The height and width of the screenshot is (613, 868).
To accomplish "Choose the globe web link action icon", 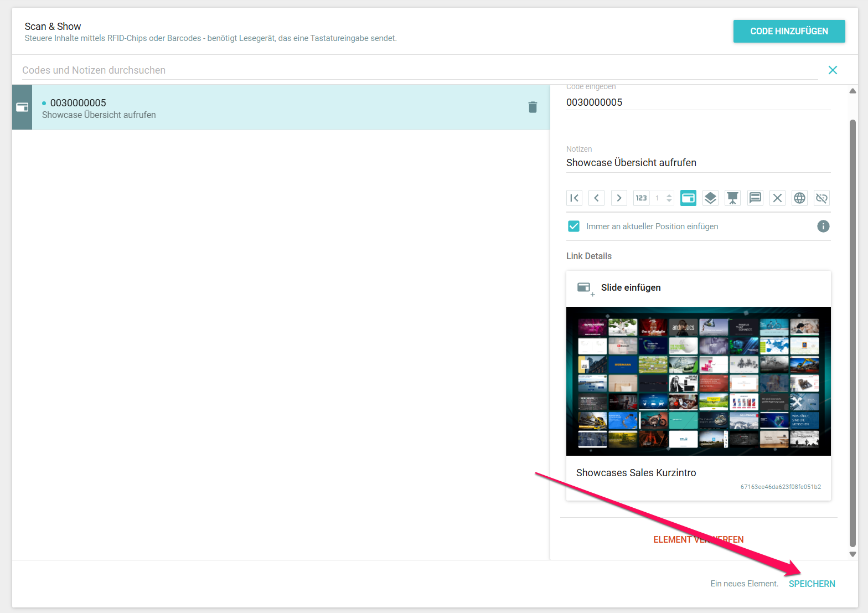I will (x=799, y=198).
